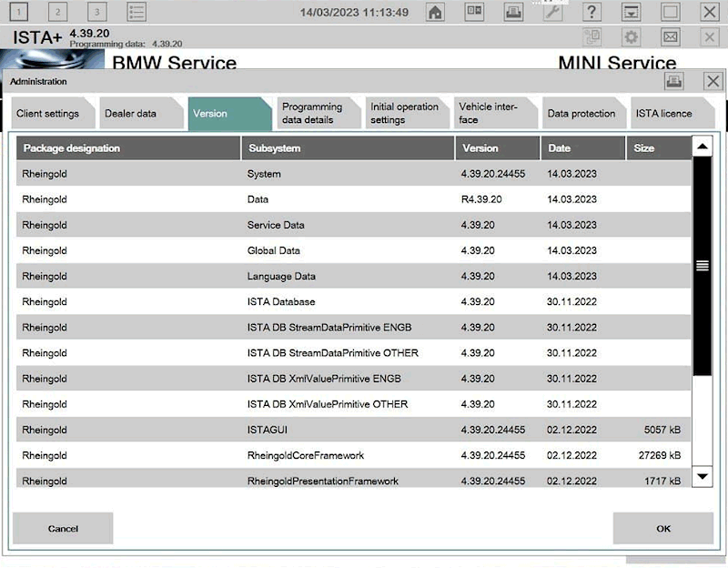Click the top toolbar print icon
728x568 pixels.
[513, 12]
